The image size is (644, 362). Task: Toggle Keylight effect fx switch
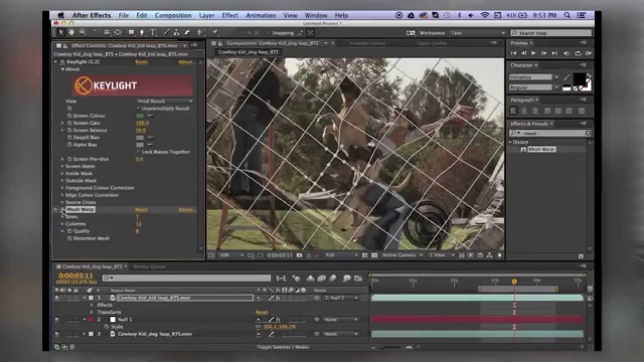click(62, 62)
